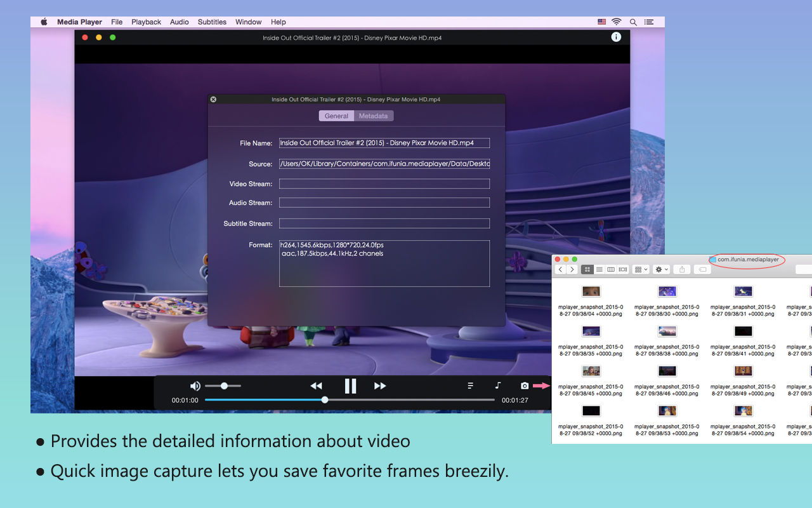Select list view in Finder
Image resolution: width=812 pixels, height=508 pixels.
pyautogui.click(x=599, y=269)
